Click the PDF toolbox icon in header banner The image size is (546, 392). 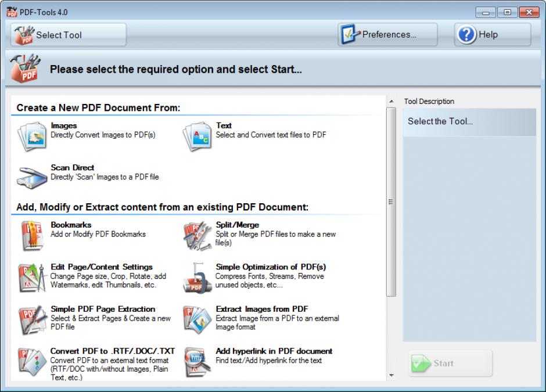(25, 68)
